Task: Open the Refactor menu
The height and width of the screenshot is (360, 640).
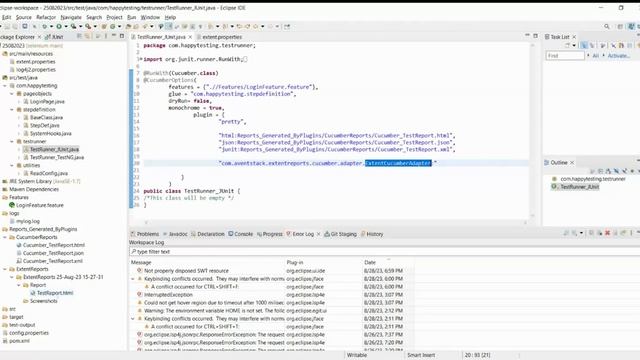Action: (x=46, y=17)
